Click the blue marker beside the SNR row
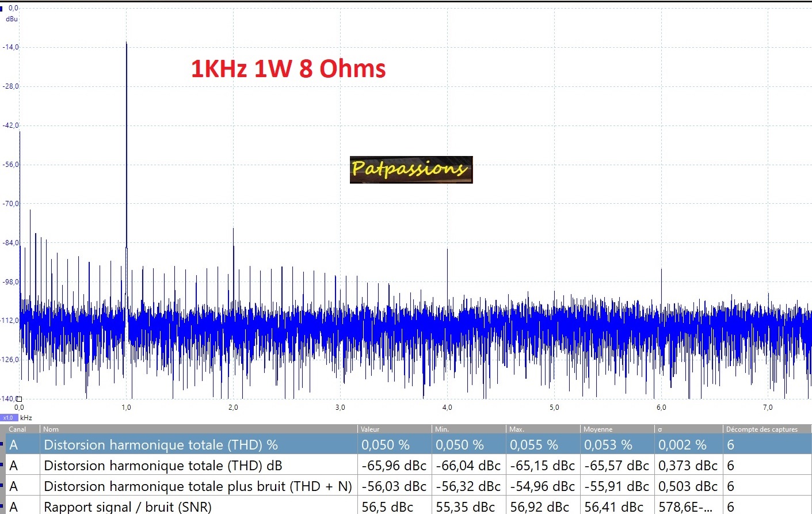The width and height of the screenshot is (812, 514). [x=2, y=507]
